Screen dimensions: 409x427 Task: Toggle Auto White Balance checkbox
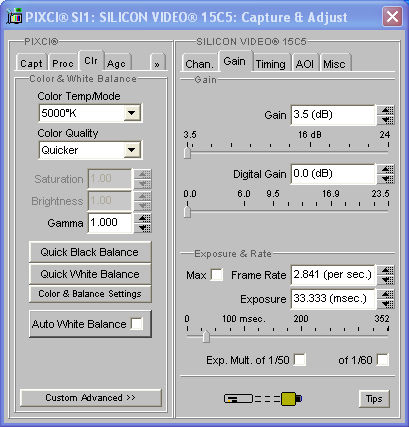click(137, 324)
